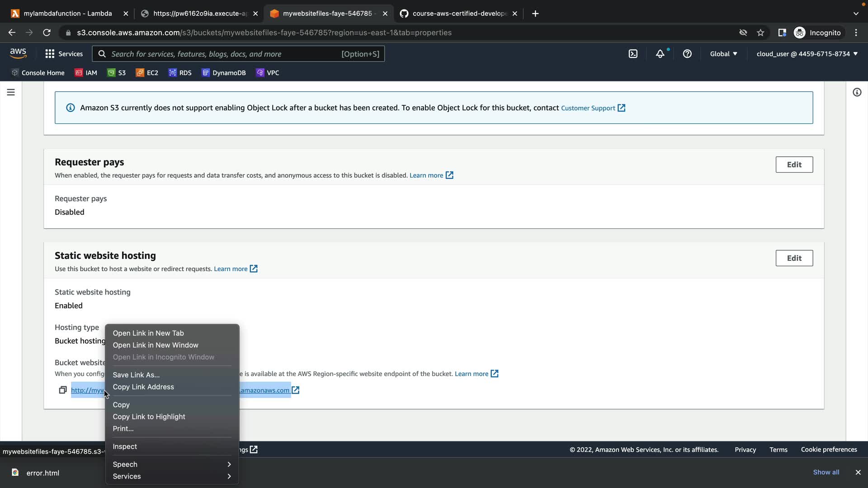This screenshot has height=488, width=868.
Task: Bookmark page with the star icon
Action: [x=760, y=33]
